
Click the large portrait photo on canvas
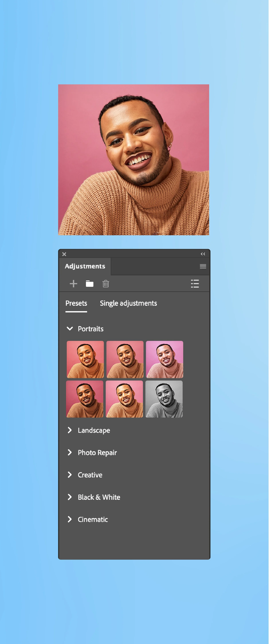[134, 160]
